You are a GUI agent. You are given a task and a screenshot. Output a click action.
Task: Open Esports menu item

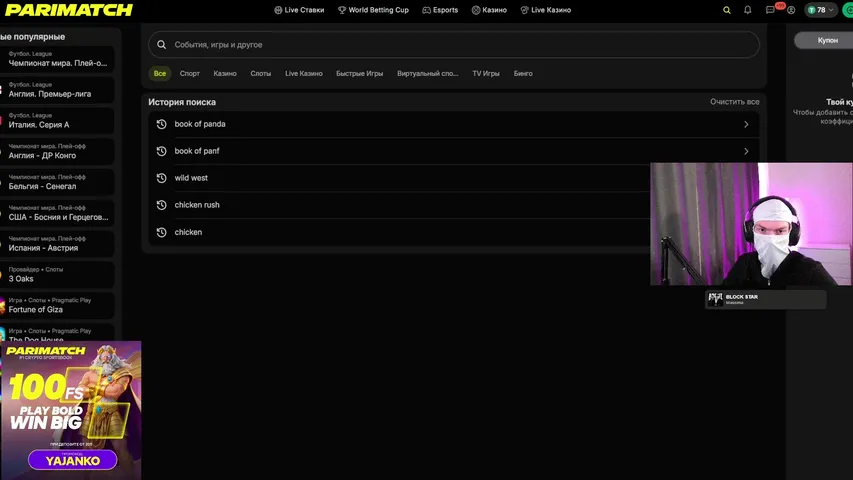point(440,10)
